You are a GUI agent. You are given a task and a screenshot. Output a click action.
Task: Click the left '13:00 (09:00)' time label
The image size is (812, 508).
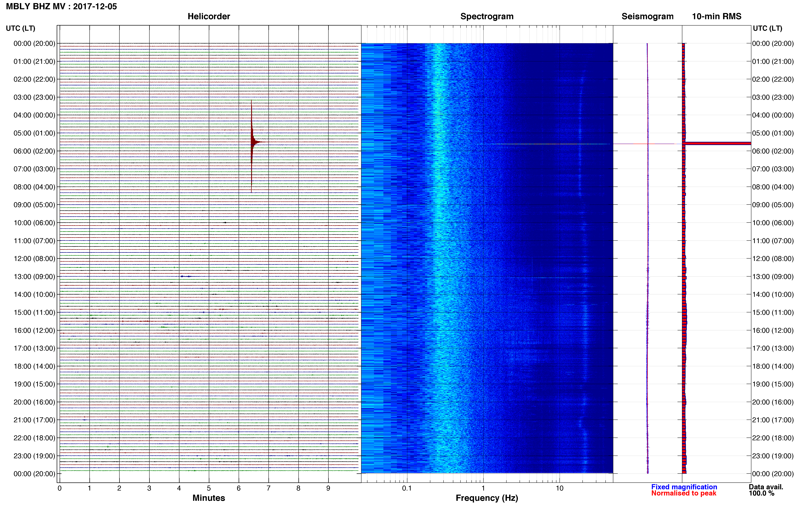[x=34, y=277]
